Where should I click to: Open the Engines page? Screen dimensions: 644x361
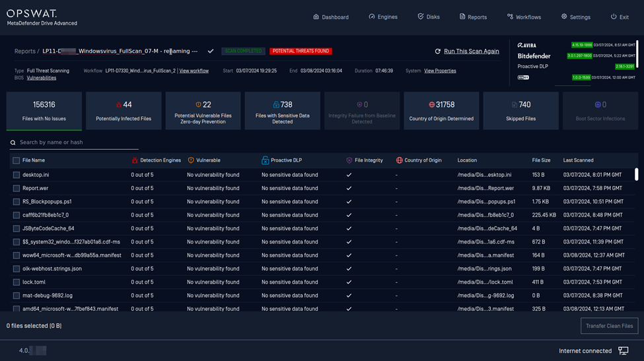[x=383, y=16]
